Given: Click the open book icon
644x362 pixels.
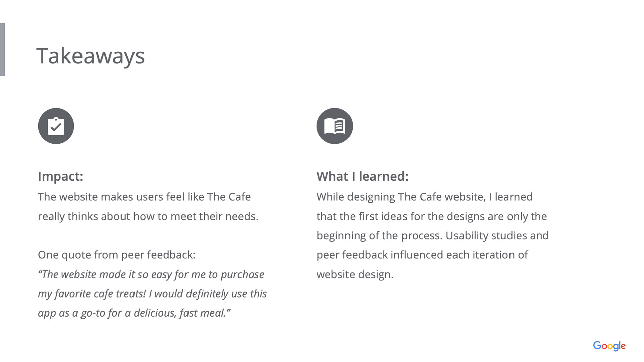Looking at the screenshot, I should [x=334, y=126].
